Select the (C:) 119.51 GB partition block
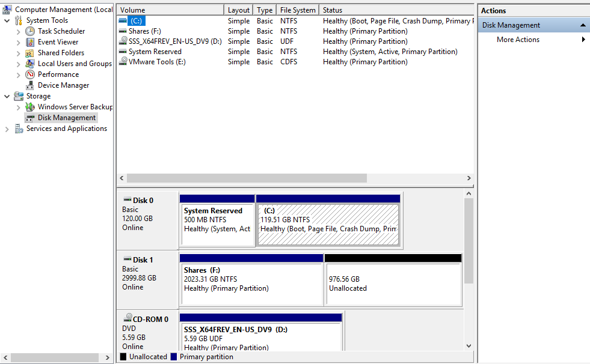Screen dimensions: 590x364 point(328,220)
